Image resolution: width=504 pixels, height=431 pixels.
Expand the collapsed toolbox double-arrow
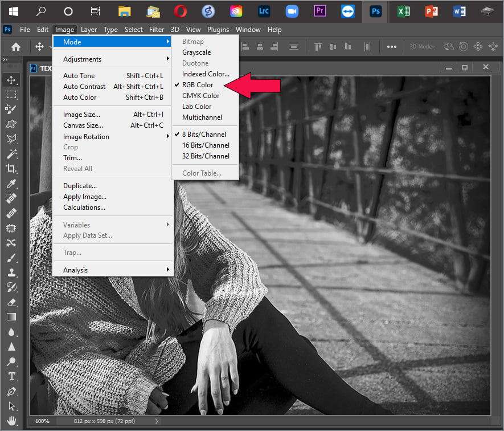[5, 59]
